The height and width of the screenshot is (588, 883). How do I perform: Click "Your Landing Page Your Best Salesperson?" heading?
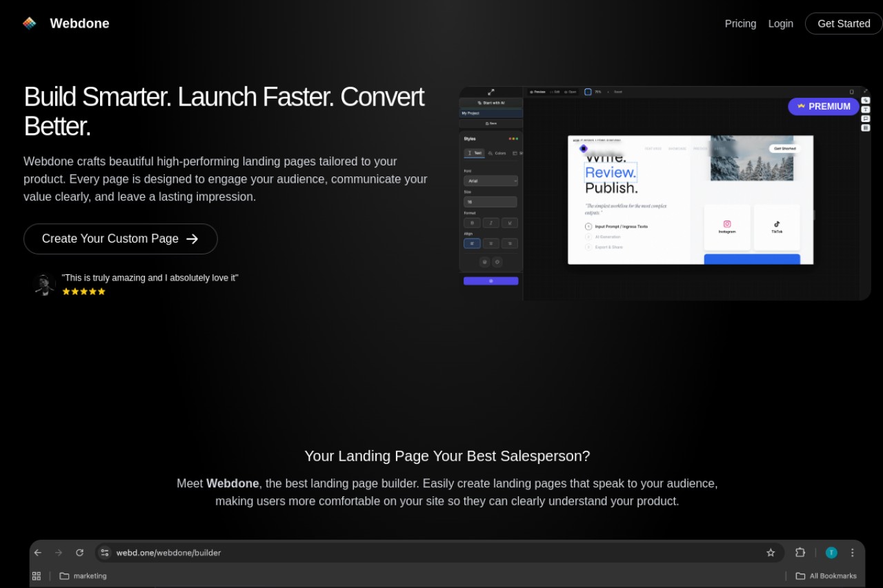click(x=447, y=456)
